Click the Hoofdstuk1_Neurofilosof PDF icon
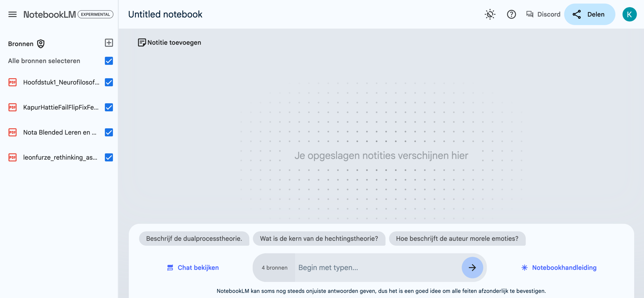Screen dimensions: 644x298 point(13,82)
